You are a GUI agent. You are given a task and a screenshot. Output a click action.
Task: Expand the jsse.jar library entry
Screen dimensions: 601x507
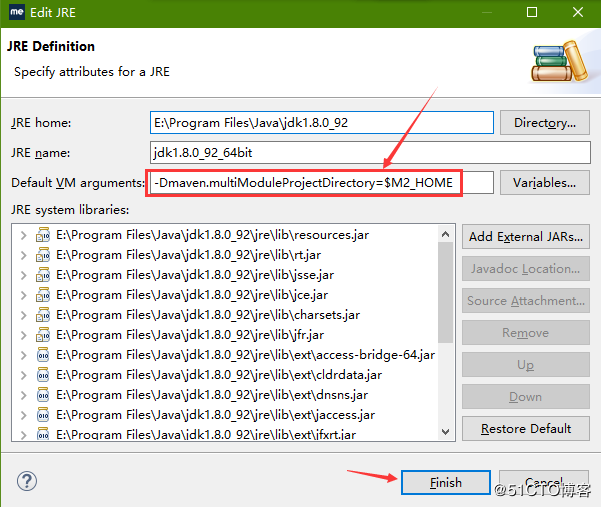pos(24,275)
